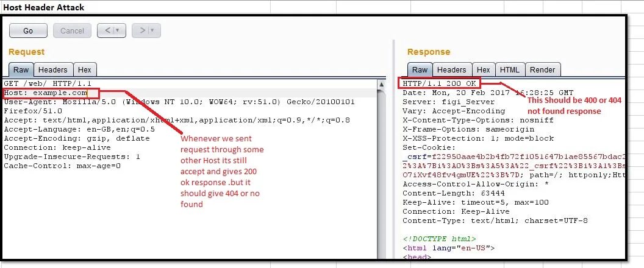Click the Connection: keep-alive request line
Image resolution: width=644 pixels, height=268 pixels.
57,147
